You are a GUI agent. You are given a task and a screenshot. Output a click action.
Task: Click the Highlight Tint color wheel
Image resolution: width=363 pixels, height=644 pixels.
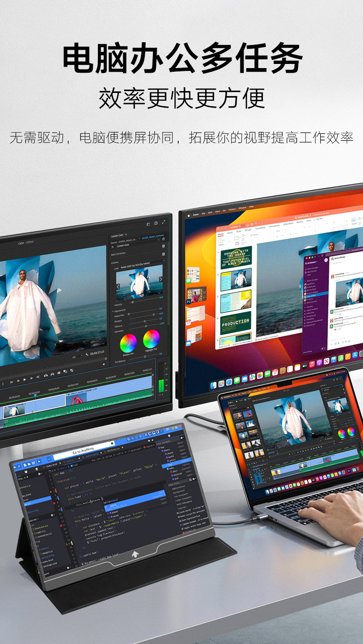click(151, 339)
